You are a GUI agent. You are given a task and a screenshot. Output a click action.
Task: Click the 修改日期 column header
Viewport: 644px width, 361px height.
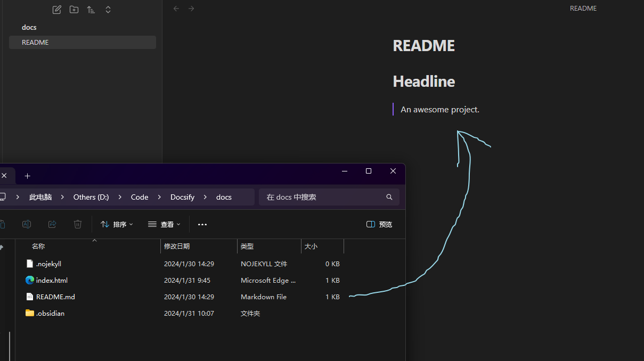pos(177,246)
